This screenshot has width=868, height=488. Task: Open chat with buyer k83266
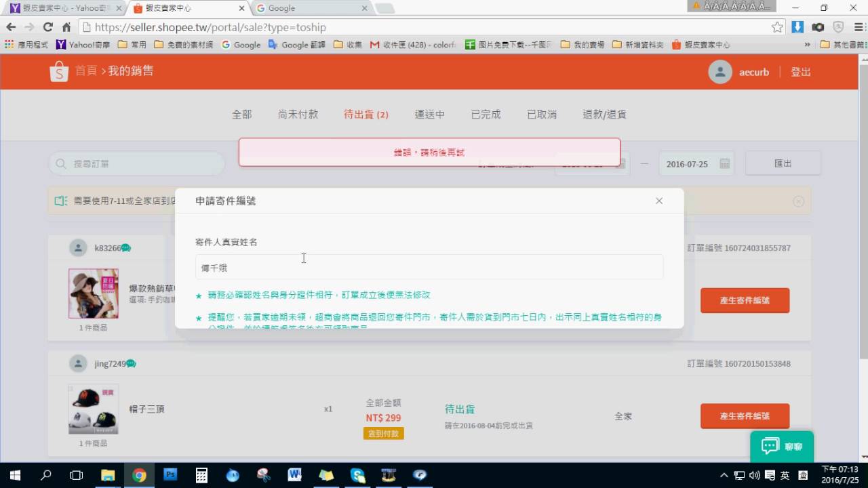click(126, 248)
